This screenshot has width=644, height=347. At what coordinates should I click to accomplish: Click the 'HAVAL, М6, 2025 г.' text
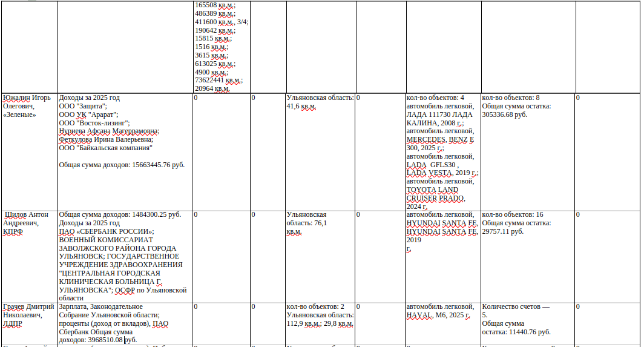pos(438,316)
